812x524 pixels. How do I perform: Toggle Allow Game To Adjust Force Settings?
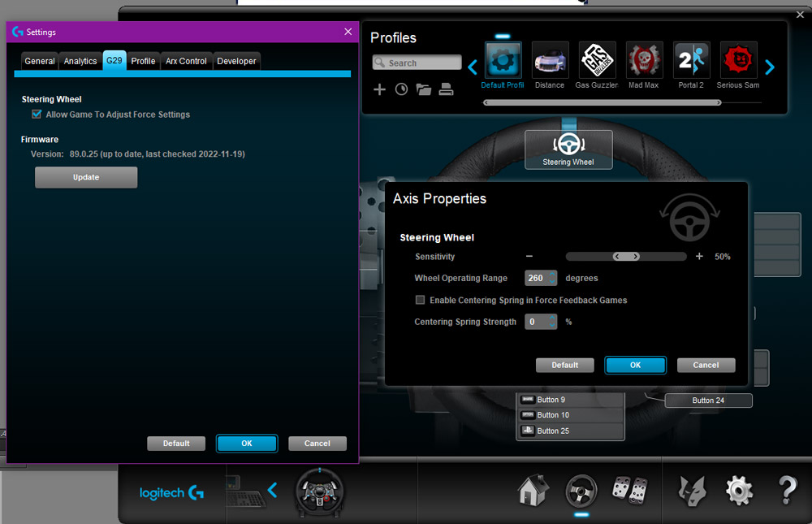tap(37, 114)
